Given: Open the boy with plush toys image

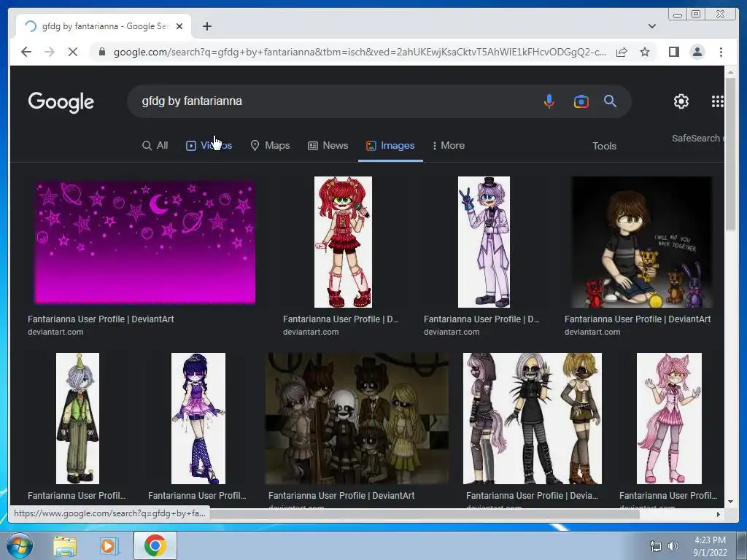Looking at the screenshot, I should point(642,242).
